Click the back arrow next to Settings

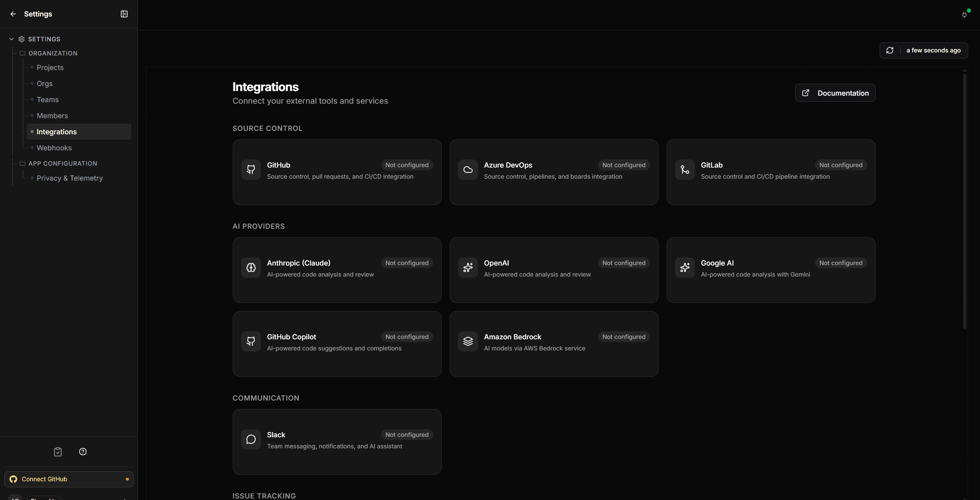(x=13, y=14)
